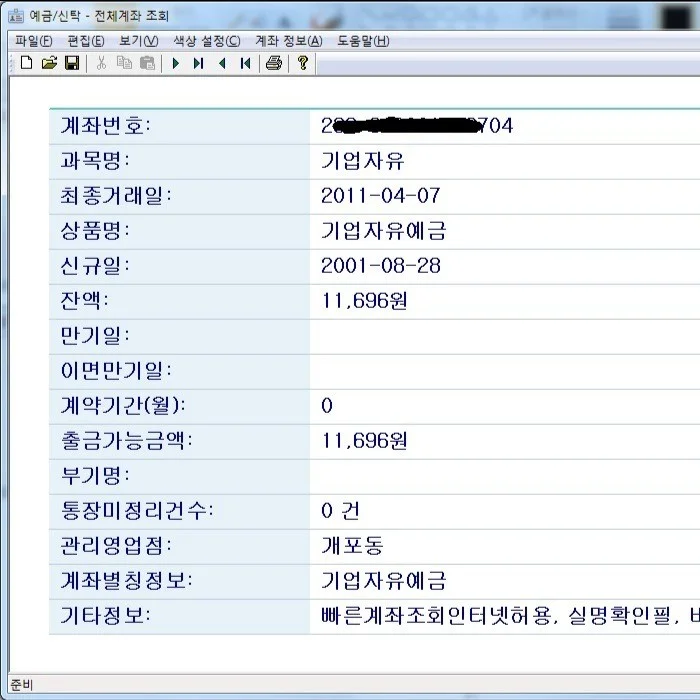Viewport: 700px width, 700px height.
Task: Open a file with the folder icon
Action: [x=49, y=63]
